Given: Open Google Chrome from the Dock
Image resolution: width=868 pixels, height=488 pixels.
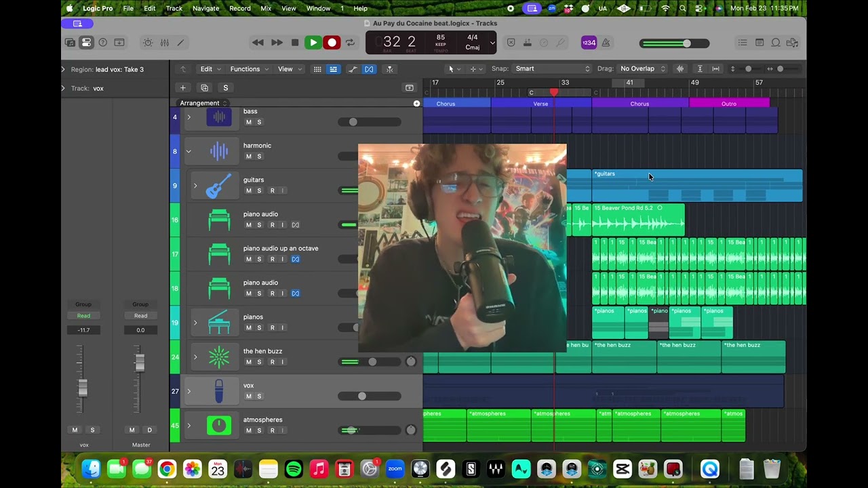Looking at the screenshot, I should point(167,469).
